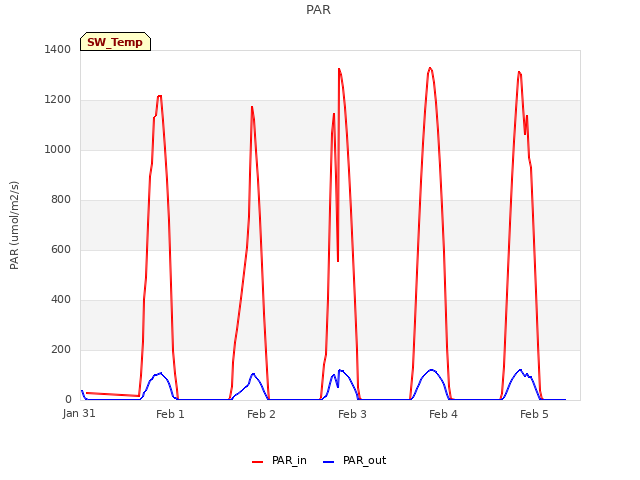Click the Feb 4 x-axis label
This screenshot has height=480, width=640.
(443, 414)
